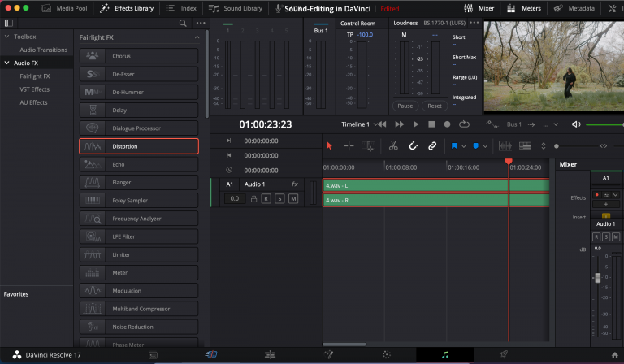Viewport: 624px width, 364px height.
Task: Open the Sound Library panel
Action: [x=236, y=8]
